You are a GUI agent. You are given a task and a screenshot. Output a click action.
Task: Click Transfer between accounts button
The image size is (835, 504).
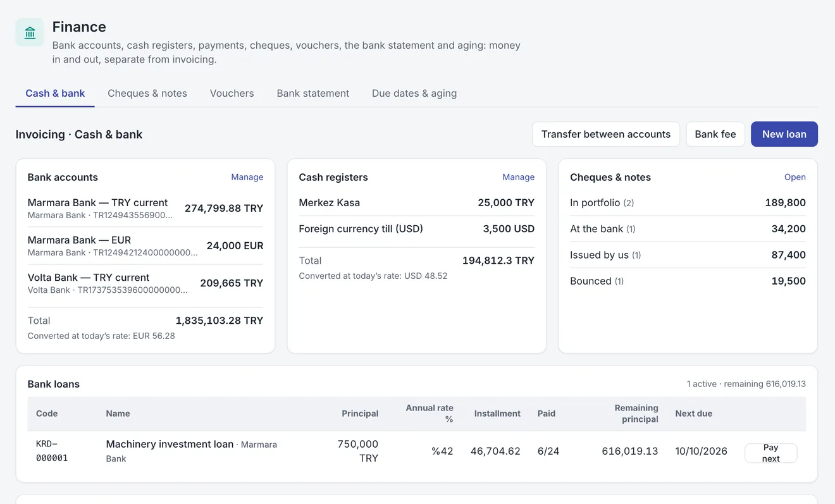(x=606, y=134)
